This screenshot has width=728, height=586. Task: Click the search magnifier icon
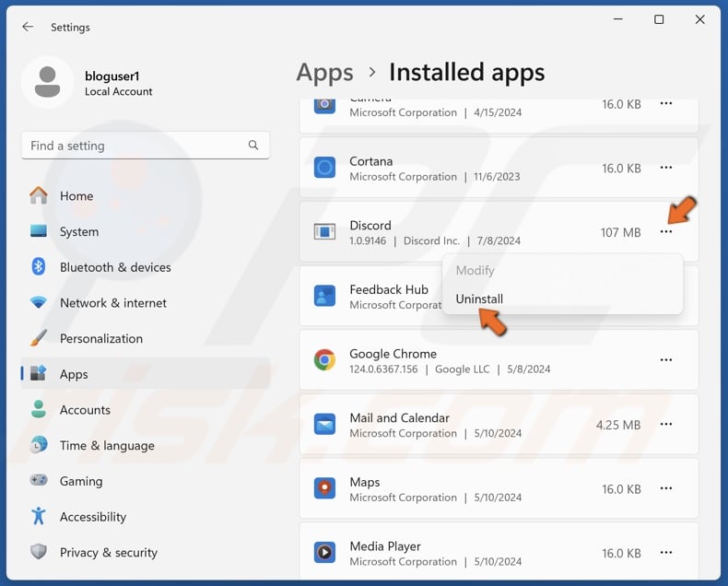[x=253, y=145]
